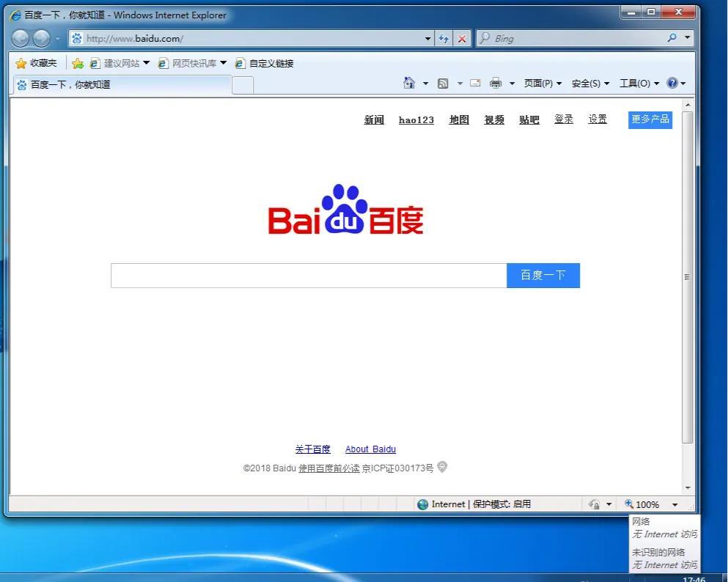
Task: Open the search provider dropdown arrow
Action: click(x=688, y=37)
